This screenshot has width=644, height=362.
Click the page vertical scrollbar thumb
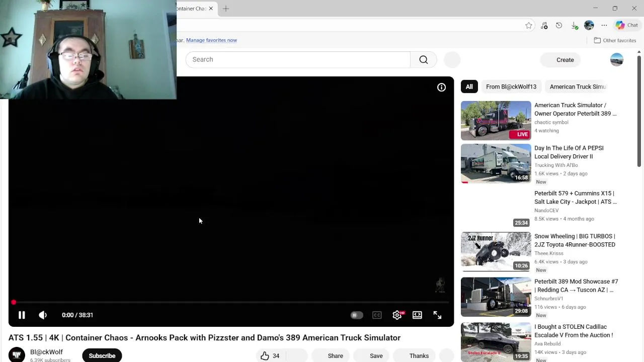(x=639, y=111)
